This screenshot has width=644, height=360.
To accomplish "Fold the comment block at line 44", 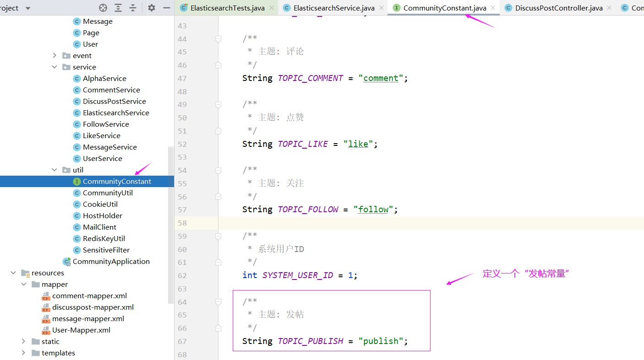I will 218,39.
